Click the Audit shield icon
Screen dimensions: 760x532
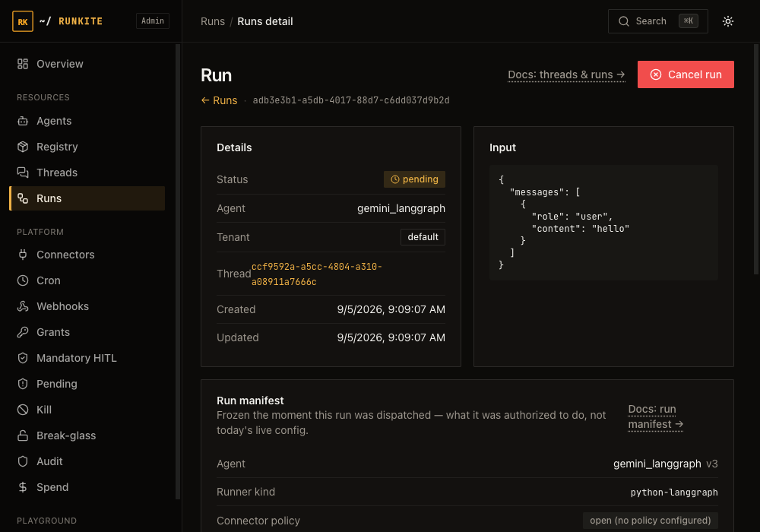(x=23, y=461)
